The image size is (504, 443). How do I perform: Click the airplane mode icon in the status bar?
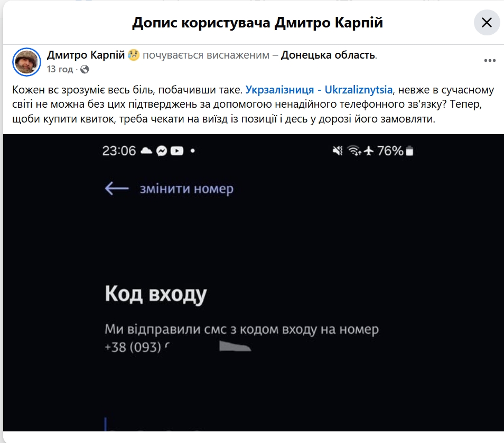point(369,151)
